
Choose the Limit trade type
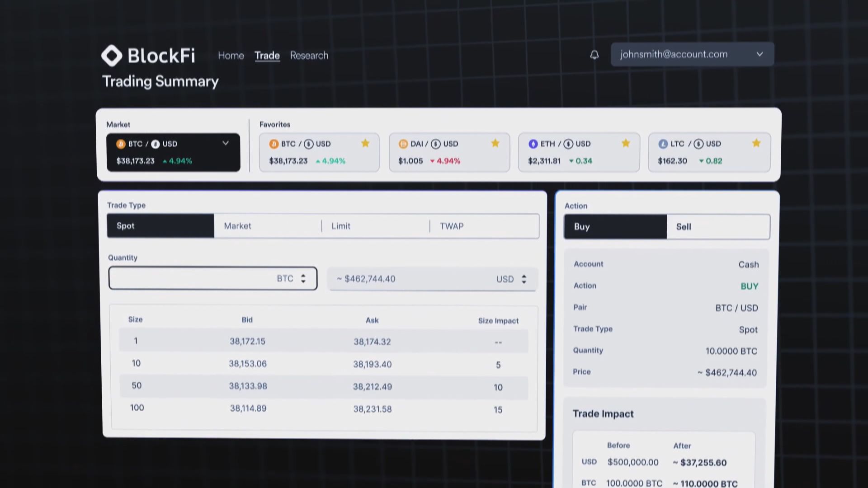coord(341,226)
